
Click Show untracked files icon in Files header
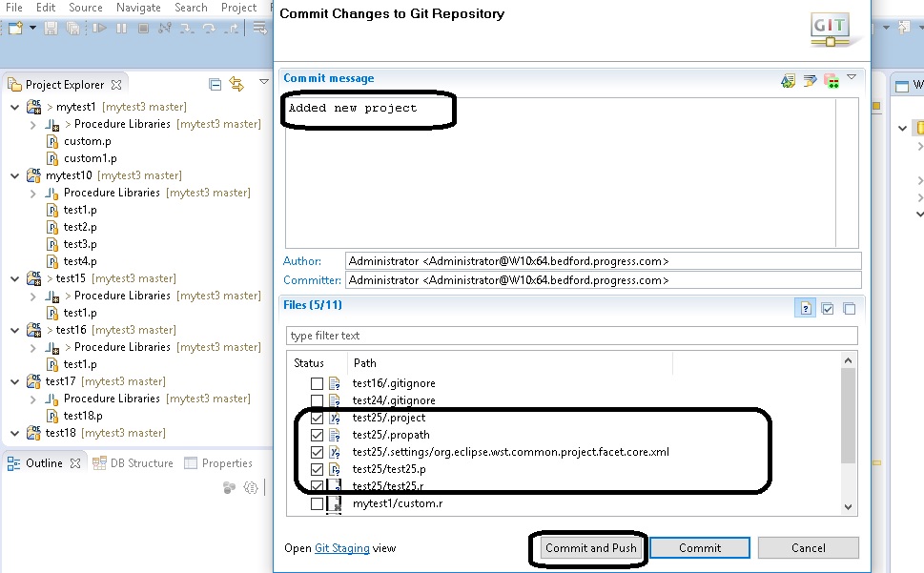[805, 308]
